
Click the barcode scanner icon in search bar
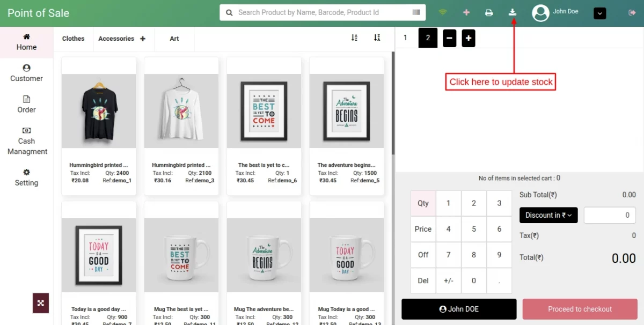click(x=416, y=12)
